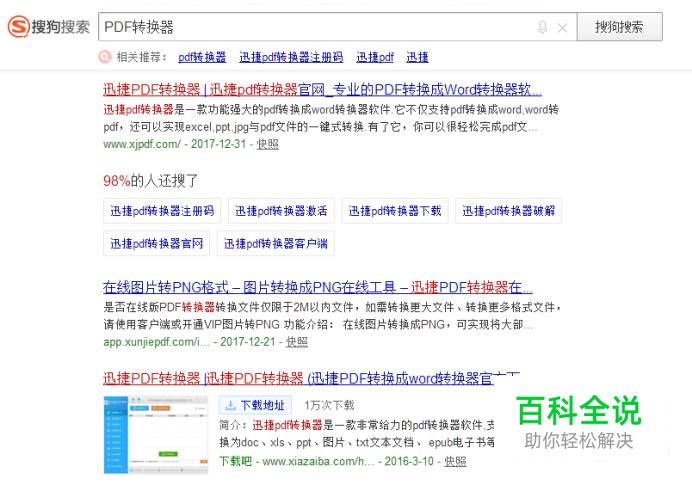Screen dimensions: 692x485
Task: Click the www.xiazaiba.com URL text
Action: point(318,461)
